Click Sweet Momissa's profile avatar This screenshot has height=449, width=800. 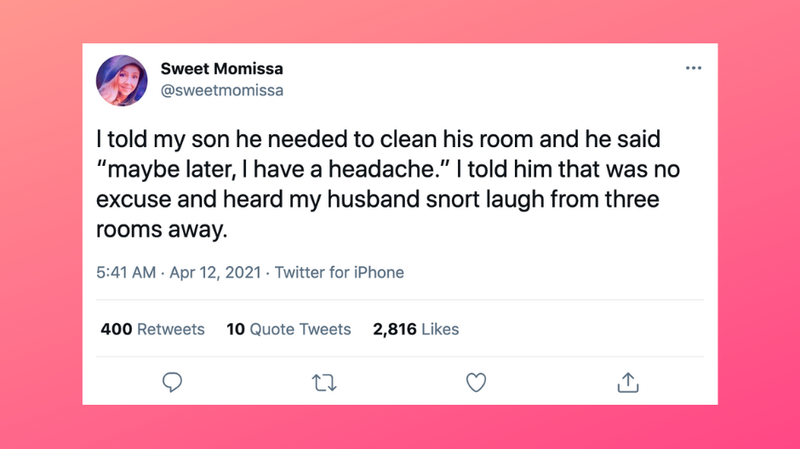point(123,80)
